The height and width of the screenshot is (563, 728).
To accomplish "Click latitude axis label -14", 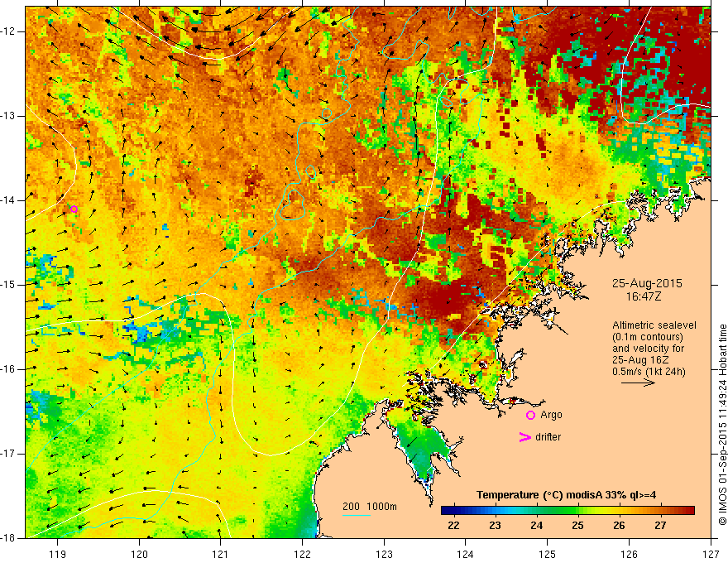I will click(9, 200).
